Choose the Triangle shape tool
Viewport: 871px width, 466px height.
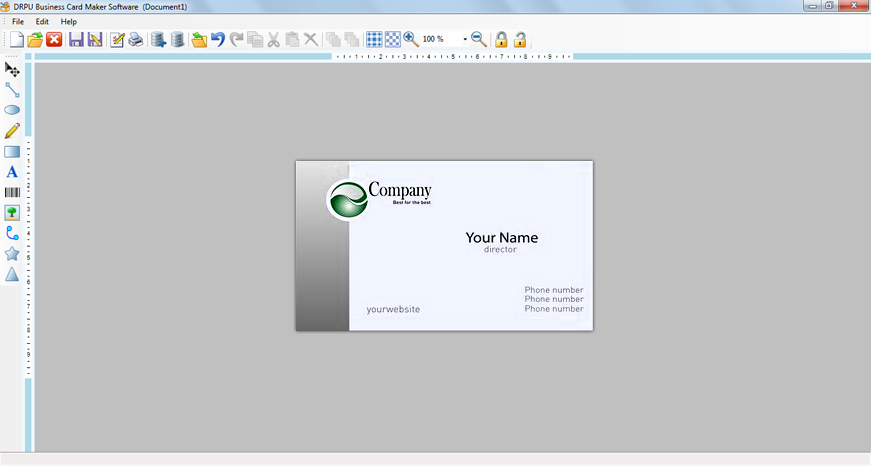[12, 274]
